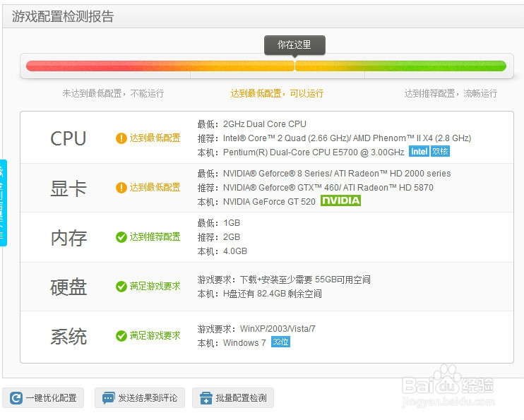
Task: Click the NVIDIA logo badge
Action: [340, 200]
